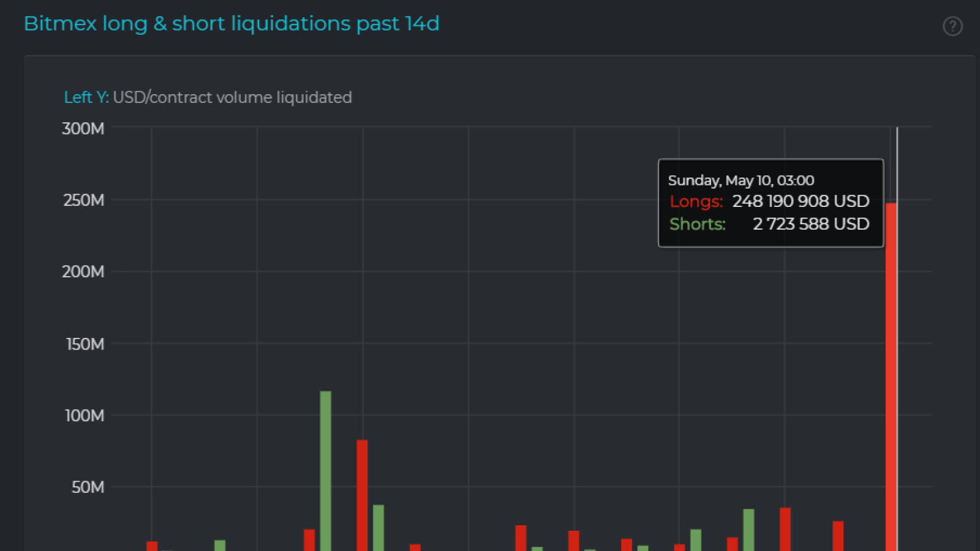Click tooltip Shorts value '2 723 588 USD'

(x=811, y=224)
